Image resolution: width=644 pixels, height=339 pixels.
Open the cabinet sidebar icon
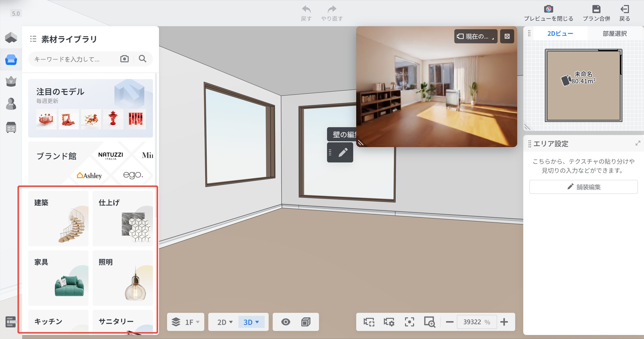pyautogui.click(x=11, y=127)
